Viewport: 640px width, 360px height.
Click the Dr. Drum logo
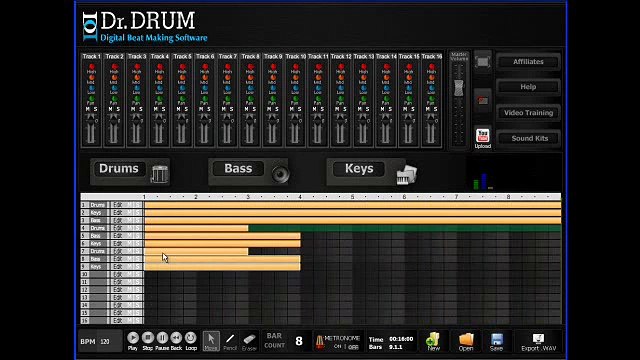tap(144, 27)
